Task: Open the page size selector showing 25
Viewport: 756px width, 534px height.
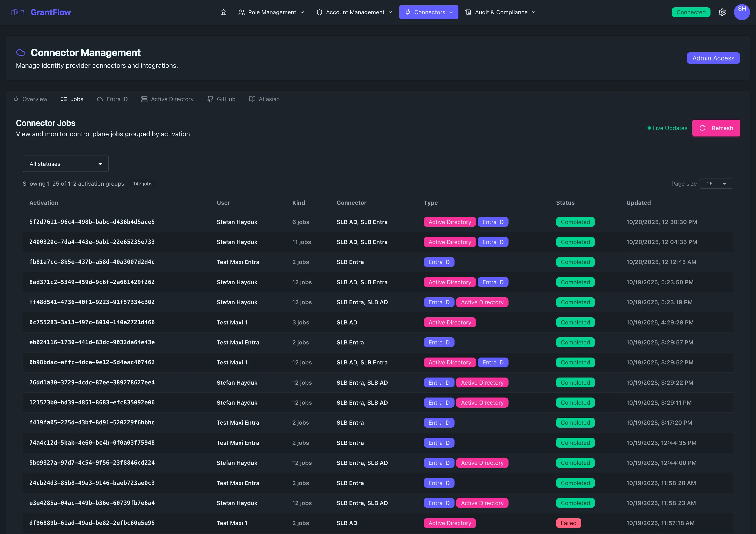Action: click(716, 184)
